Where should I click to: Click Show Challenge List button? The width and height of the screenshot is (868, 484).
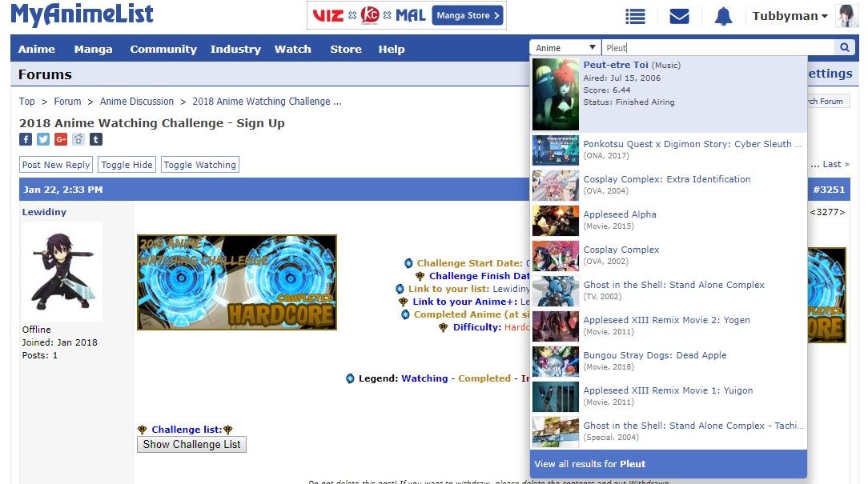[191, 444]
